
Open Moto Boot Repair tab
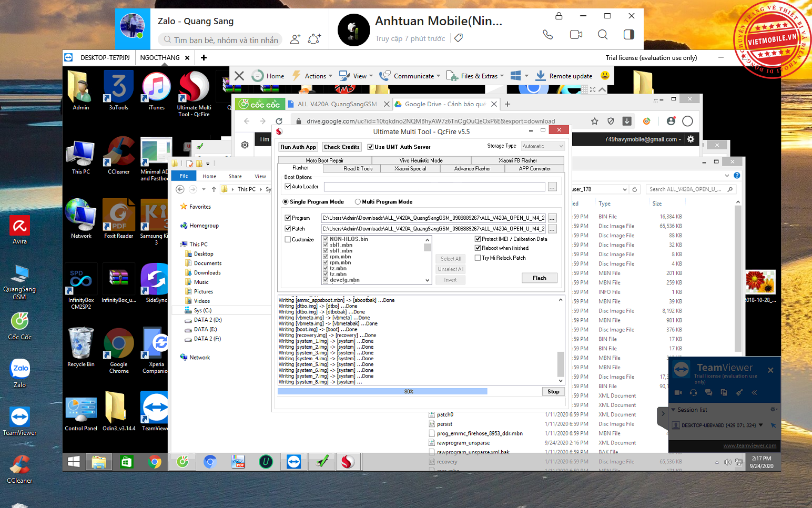click(324, 160)
